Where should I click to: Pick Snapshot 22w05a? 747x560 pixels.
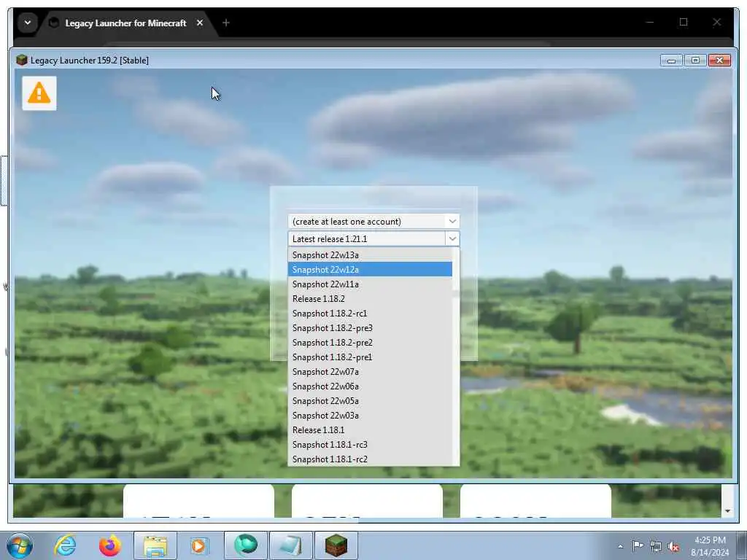pyautogui.click(x=370, y=401)
